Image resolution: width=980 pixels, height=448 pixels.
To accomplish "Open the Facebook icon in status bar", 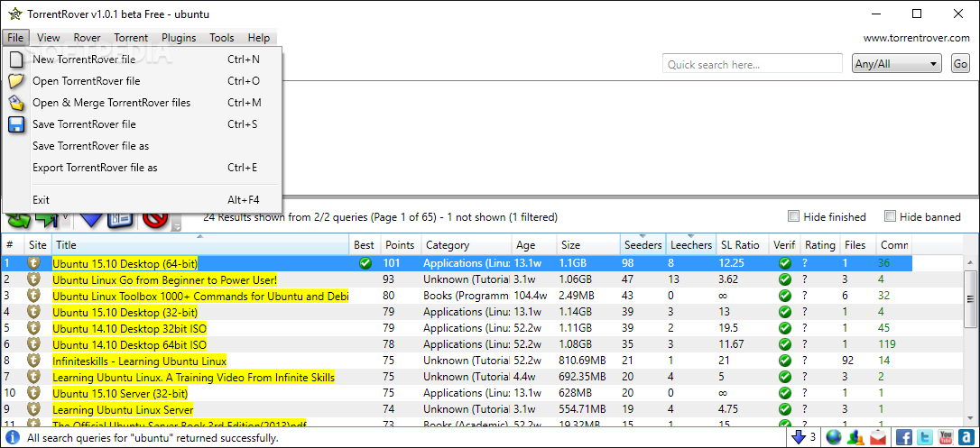I will (x=904, y=437).
